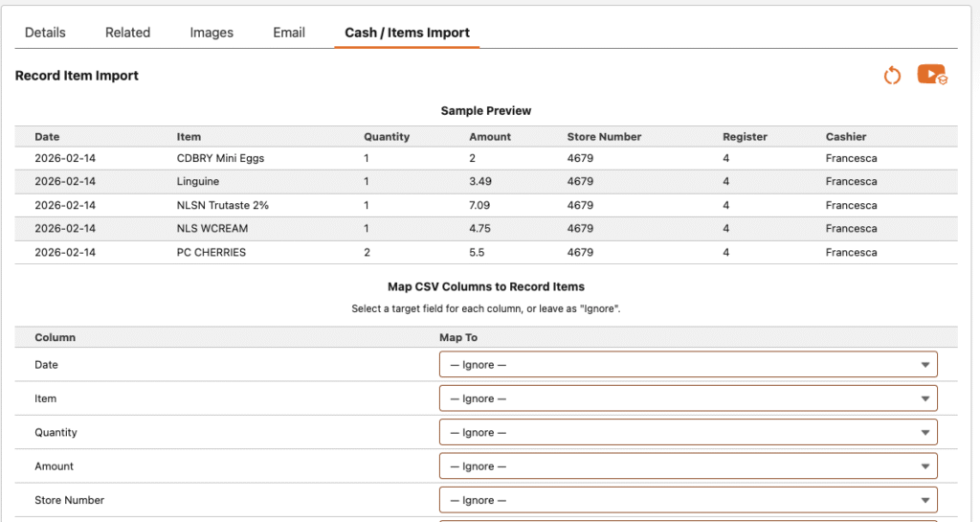
Task: Click the Record Item Import heading
Action: click(x=77, y=76)
